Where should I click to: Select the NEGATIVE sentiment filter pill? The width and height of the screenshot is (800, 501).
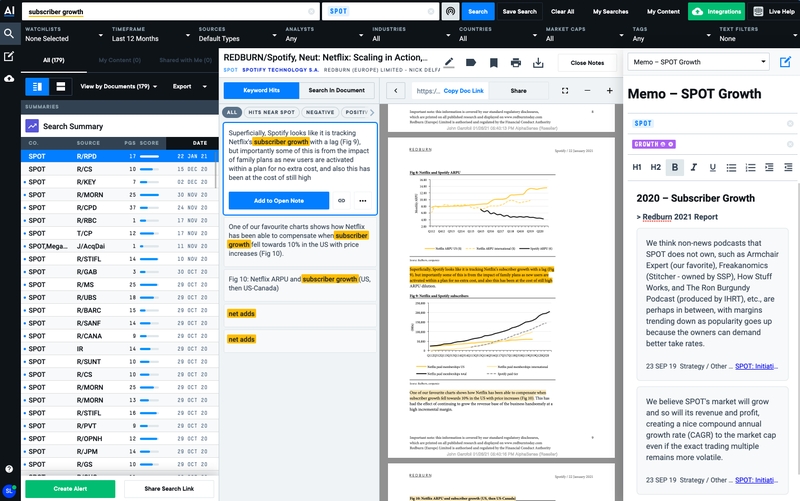tap(320, 112)
